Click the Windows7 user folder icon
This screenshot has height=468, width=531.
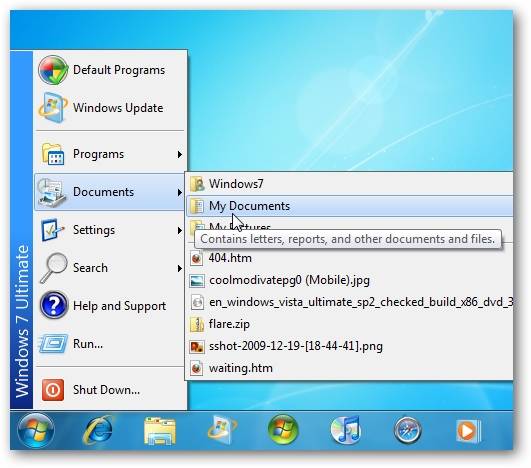pyautogui.click(x=197, y=184)
